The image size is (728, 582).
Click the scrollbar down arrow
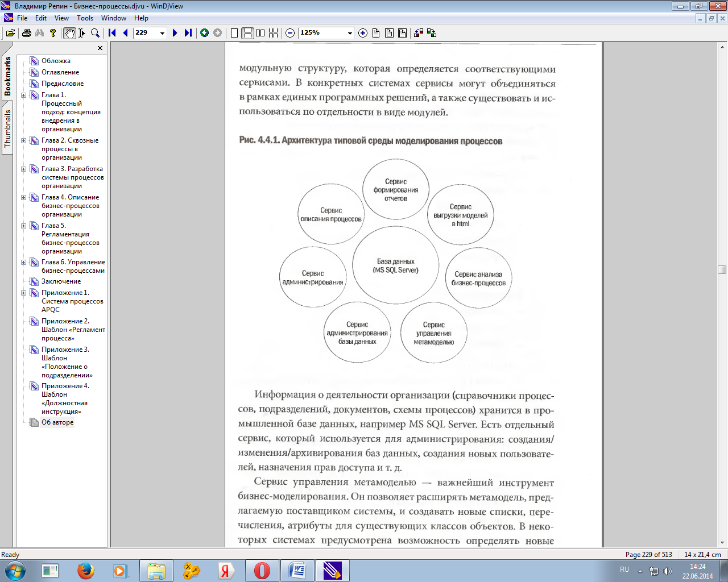tap(722, 543)
